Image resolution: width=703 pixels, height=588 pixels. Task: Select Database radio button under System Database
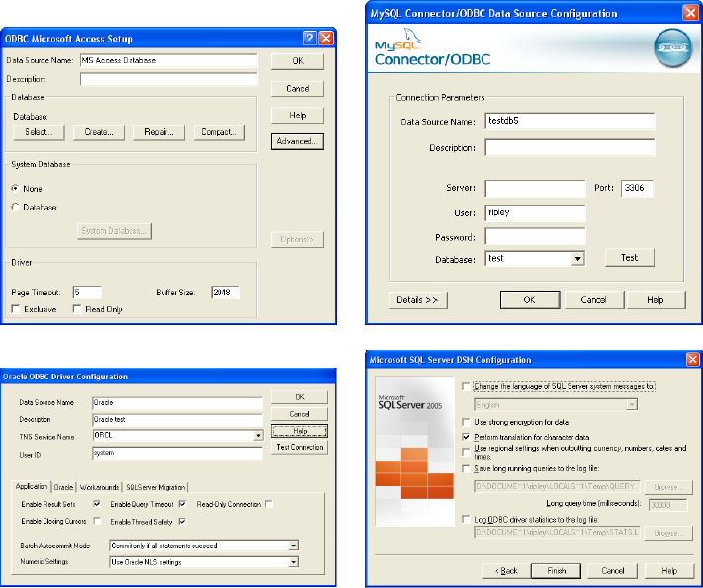[x=16, y=208]
